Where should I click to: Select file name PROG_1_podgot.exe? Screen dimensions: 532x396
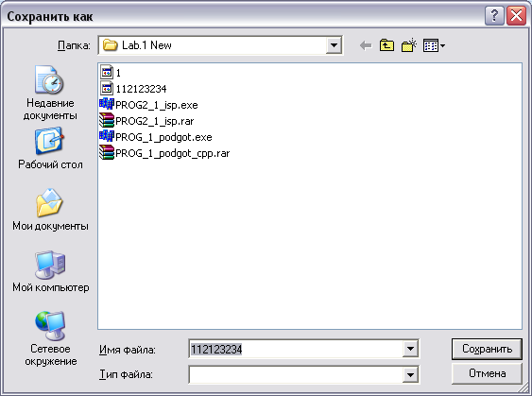click(x=163, y=137)
